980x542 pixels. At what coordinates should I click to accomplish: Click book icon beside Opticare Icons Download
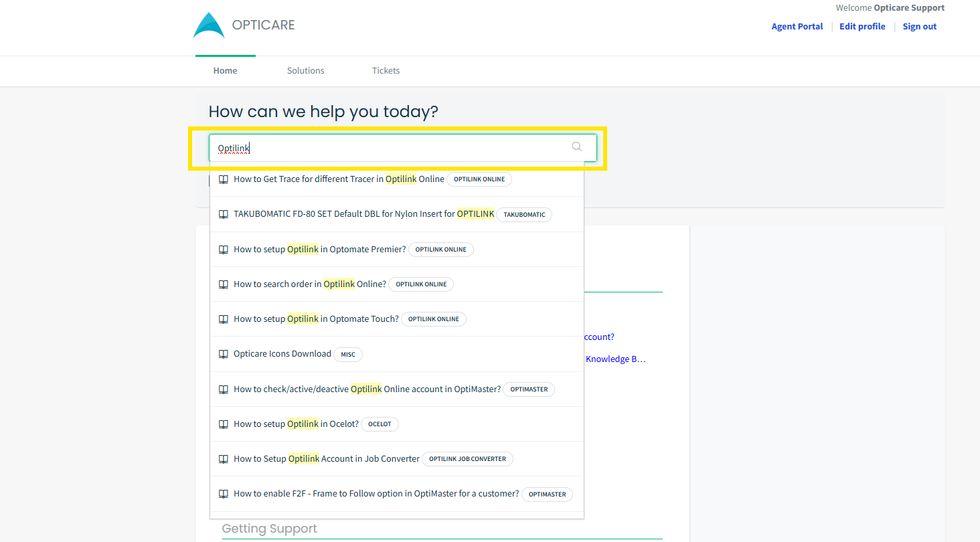(224, 354)
